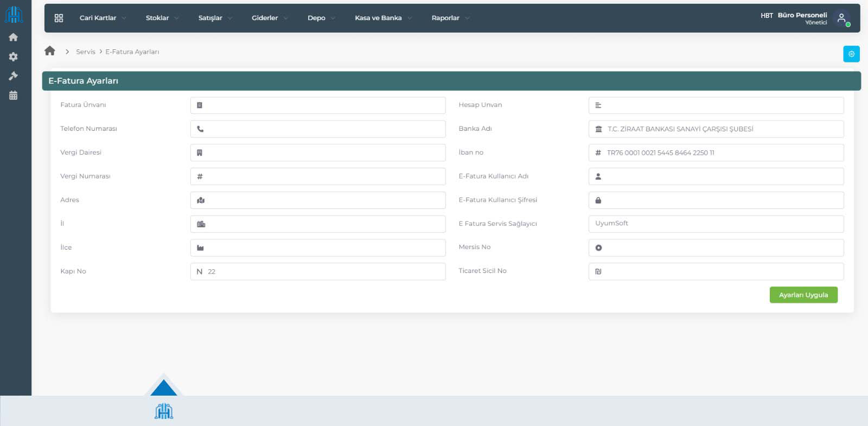
Task: Expand the Cari Kartlar dropdown menu
Action: (x=103, y=18)
